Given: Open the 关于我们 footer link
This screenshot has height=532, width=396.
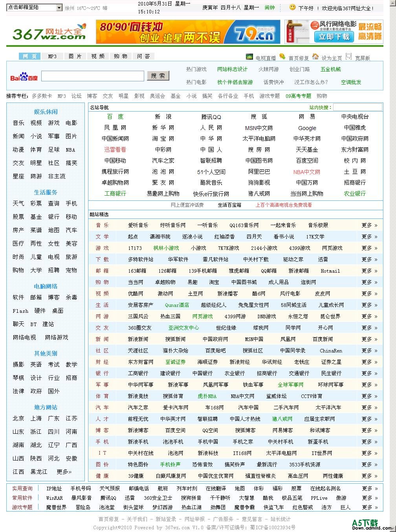Looking at the screenshot, I should coord(137,519).
